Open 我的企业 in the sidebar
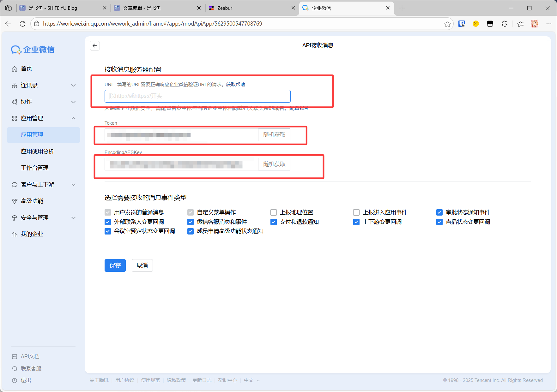Viewport: 557px width, 392px height. (32, 234)
